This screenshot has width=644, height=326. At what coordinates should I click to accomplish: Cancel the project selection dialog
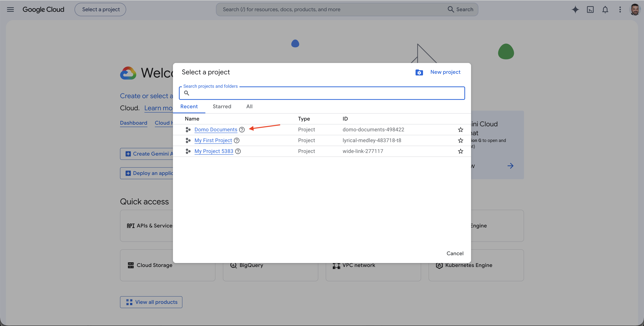455,253
